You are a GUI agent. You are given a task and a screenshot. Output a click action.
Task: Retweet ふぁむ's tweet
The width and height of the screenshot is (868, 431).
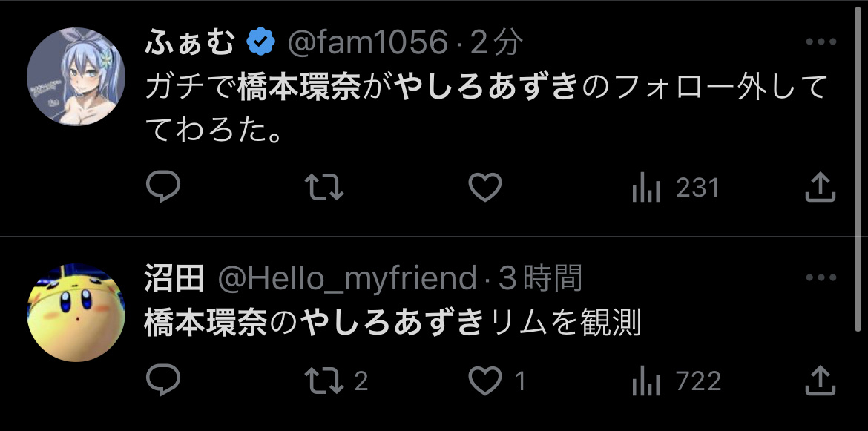click(325, 188)
